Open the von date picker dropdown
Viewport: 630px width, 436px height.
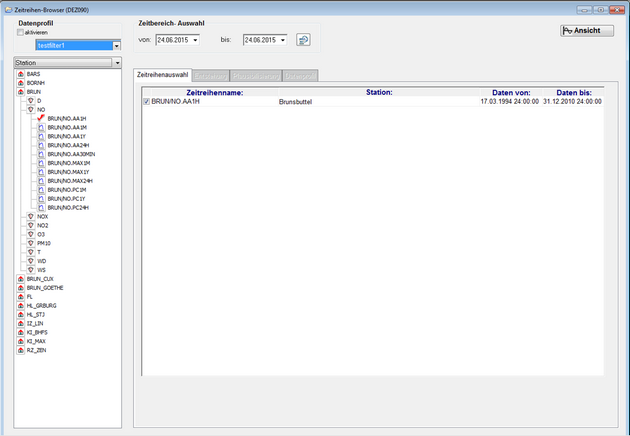point(195,40)
